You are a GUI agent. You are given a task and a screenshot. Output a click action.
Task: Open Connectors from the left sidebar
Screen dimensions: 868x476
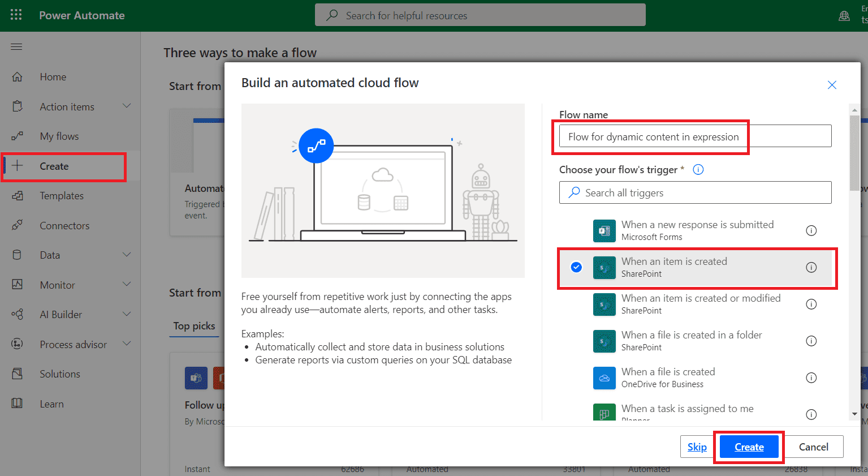coord(64,225)
